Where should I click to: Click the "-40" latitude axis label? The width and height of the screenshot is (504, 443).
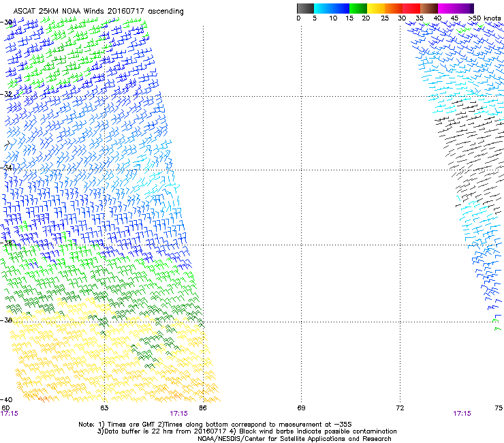coord(6,399)
